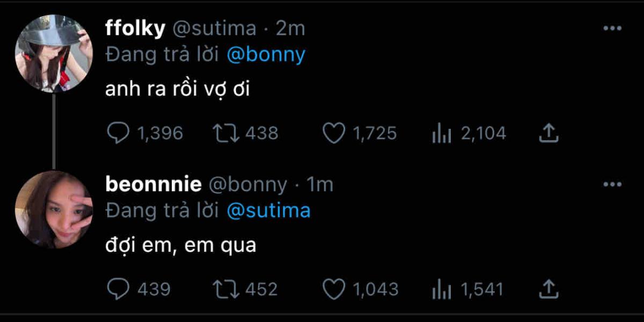Viewport: 644px width, 322px height.
Task: Open the 2m timestamp of ffolky's tweet
Action: pos(290,28)
